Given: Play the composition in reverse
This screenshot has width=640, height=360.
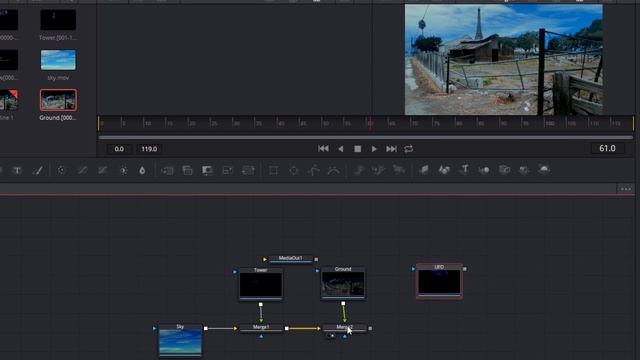Looking at the screenshot, I should [341, 149].
